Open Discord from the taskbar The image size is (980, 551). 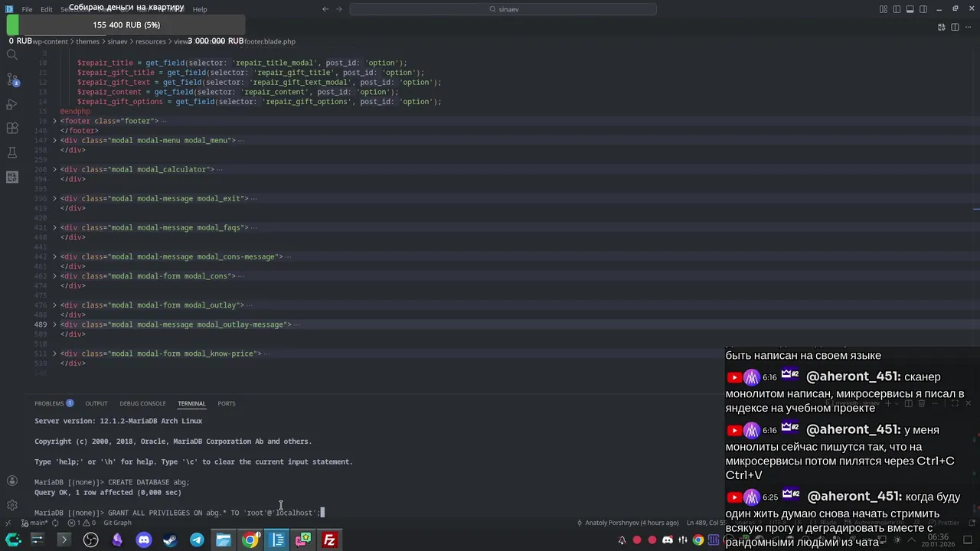[x=144, y=540]
